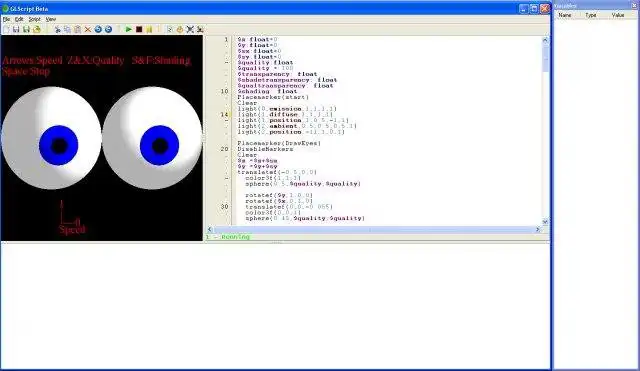Click the right arrow of horizontal scrollbar
The width and height of the screenshot is (640, 371).
pos(538,229)
